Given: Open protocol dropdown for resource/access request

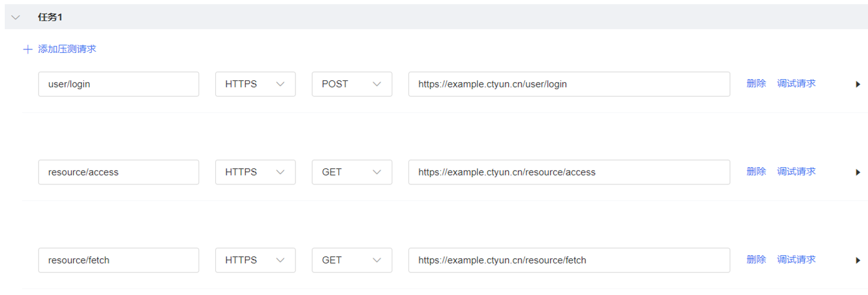Looking at the screenshot, I should pos(255,172).
